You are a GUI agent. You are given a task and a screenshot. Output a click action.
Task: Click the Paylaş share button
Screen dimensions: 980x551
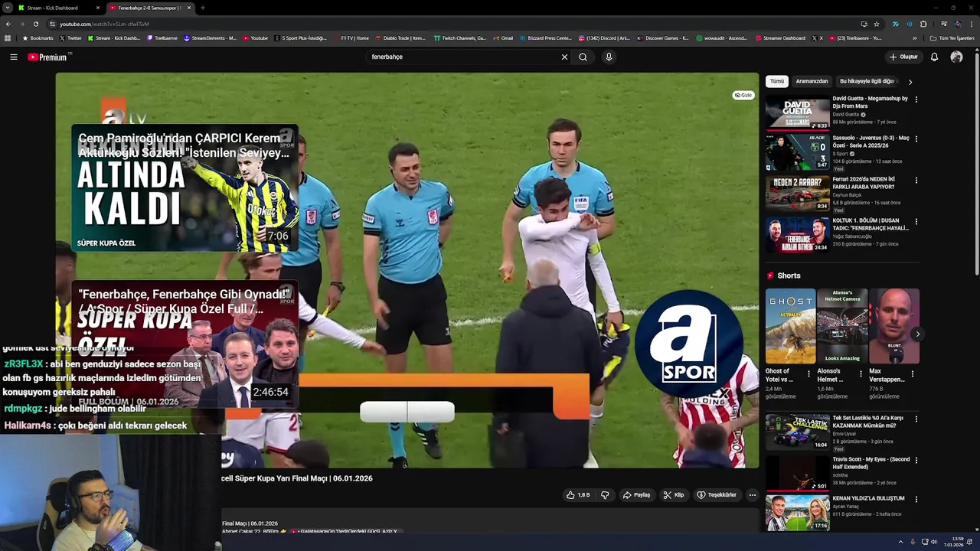(x=637, y=495)
